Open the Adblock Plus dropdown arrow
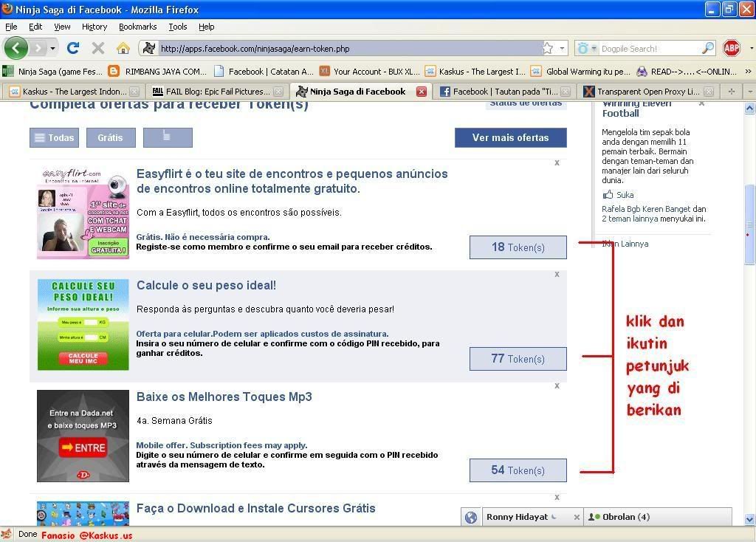 point(751,48)
